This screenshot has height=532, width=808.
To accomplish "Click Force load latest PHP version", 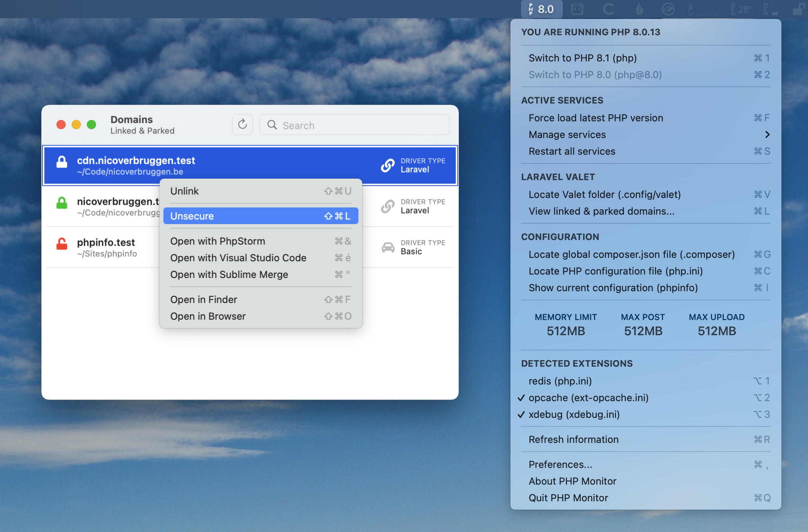I will (x=646, y=118).
